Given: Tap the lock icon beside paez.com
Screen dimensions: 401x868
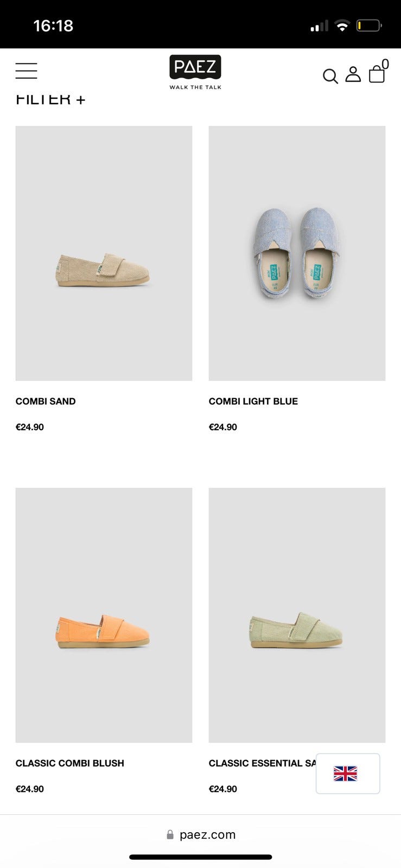Looking at the screenshot, I should point(170,834).
